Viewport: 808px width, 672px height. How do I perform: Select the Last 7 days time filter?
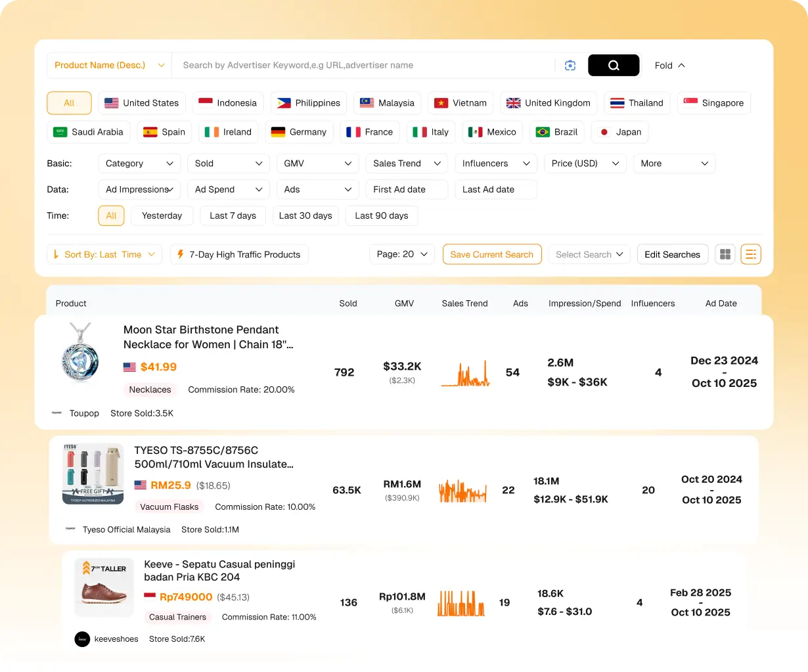(x=233, y=215)
